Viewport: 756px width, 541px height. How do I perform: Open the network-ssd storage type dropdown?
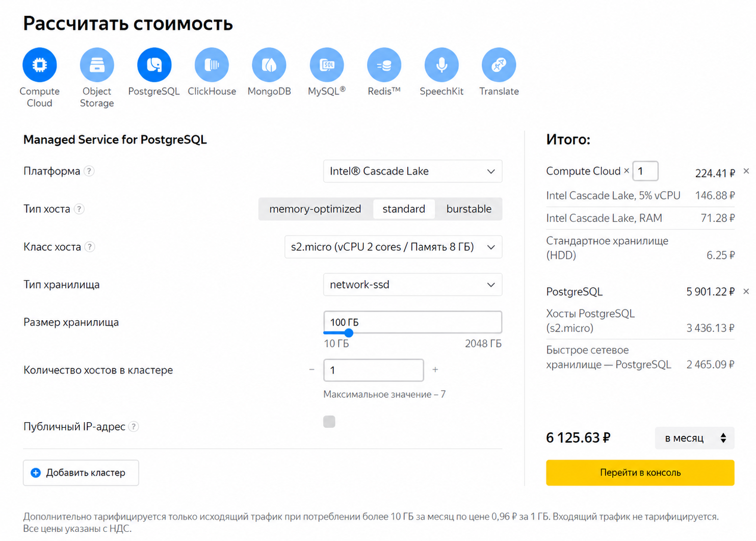click(x=412, y=285)
